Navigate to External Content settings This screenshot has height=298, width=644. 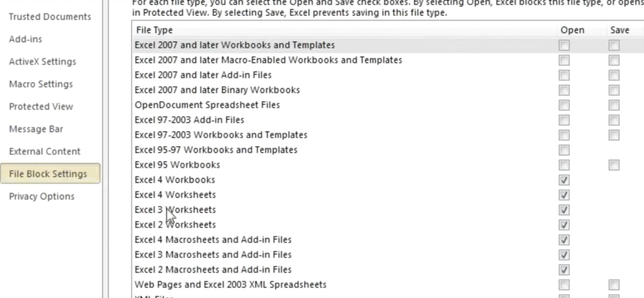tap(45, 152)
